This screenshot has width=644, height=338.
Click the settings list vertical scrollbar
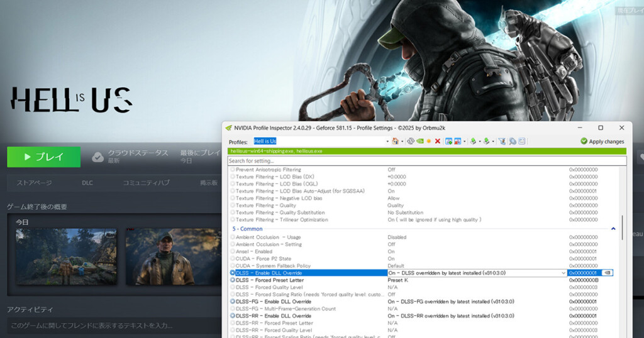coord(623,227)
